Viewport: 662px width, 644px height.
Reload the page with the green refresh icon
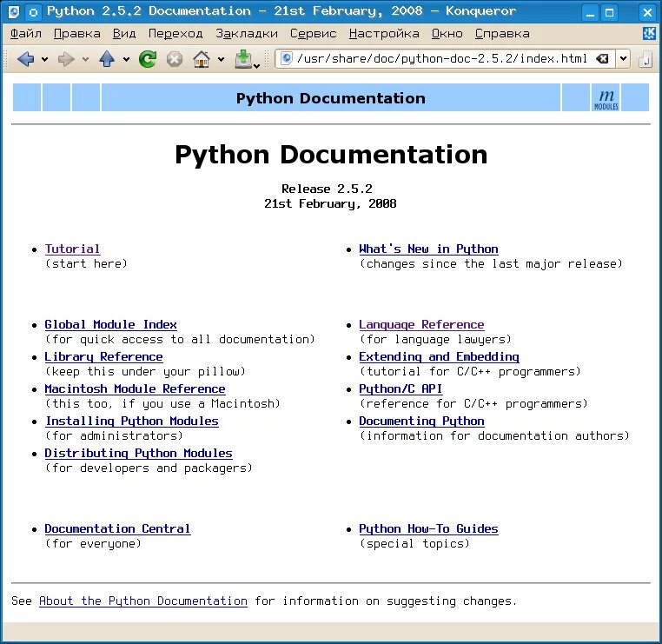tap(148, 59)
